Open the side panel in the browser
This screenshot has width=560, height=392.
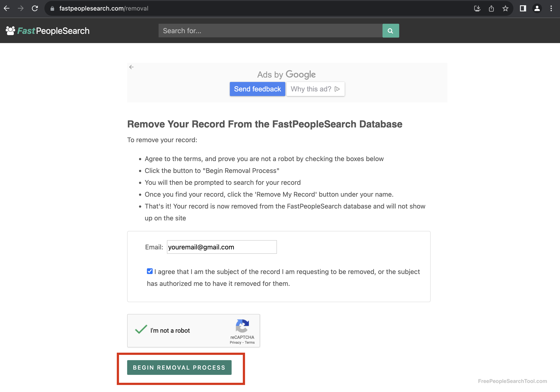(523, 8)
